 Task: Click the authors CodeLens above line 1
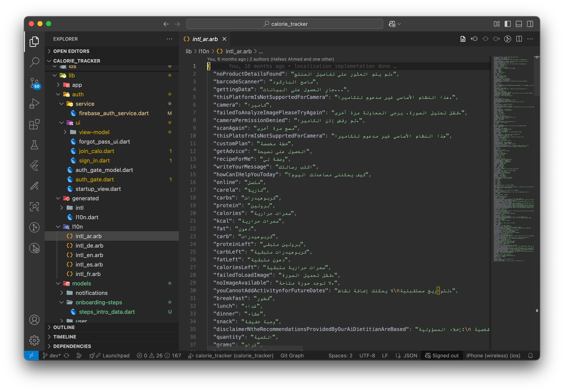(x=270, y=59)
